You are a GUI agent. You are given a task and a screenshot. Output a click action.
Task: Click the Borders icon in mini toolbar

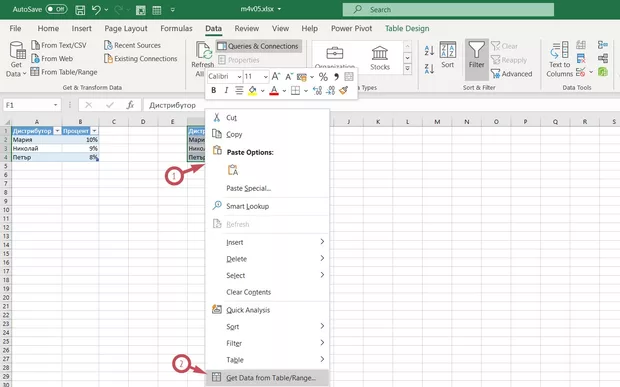(295, 91)
